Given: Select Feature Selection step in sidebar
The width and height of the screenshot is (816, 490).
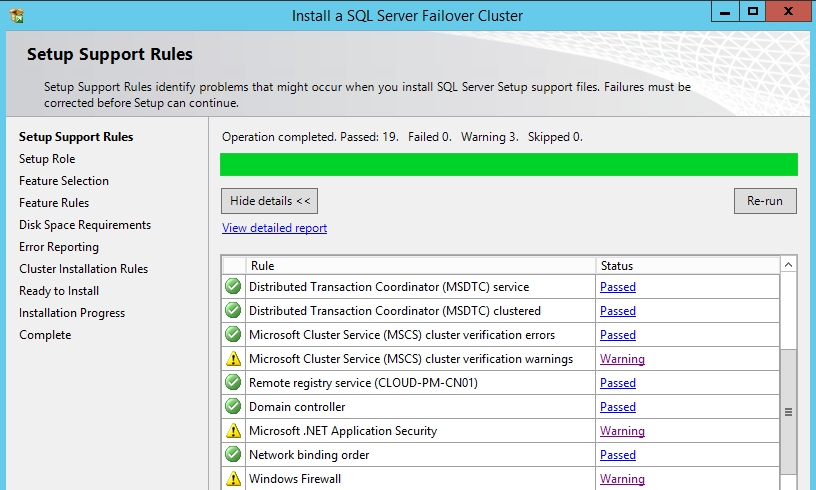Looking at the screenshot, I should tap(64, 180).
